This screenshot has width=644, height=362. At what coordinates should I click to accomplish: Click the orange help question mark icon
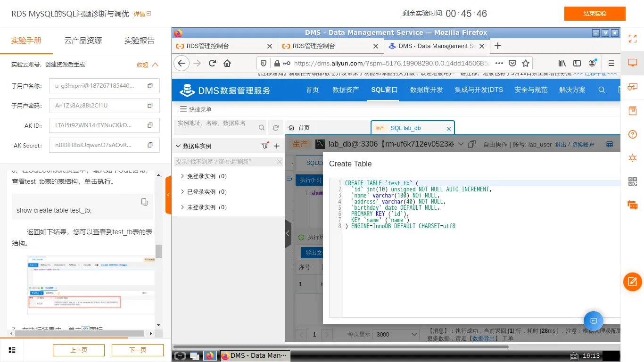[633, 134]
